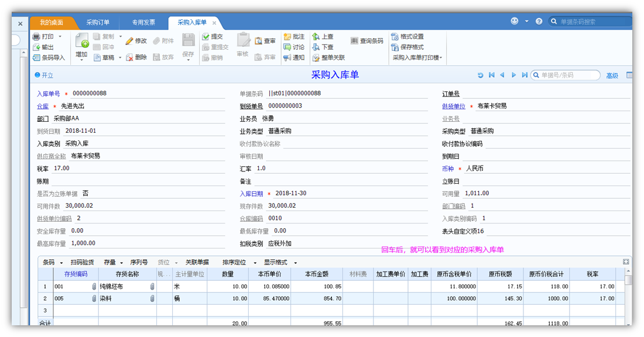Image resolution: width=644 pixels, height=337 pixels.
Task: Switch to the 专用发票 tab
Action: (x=143, y=23)
